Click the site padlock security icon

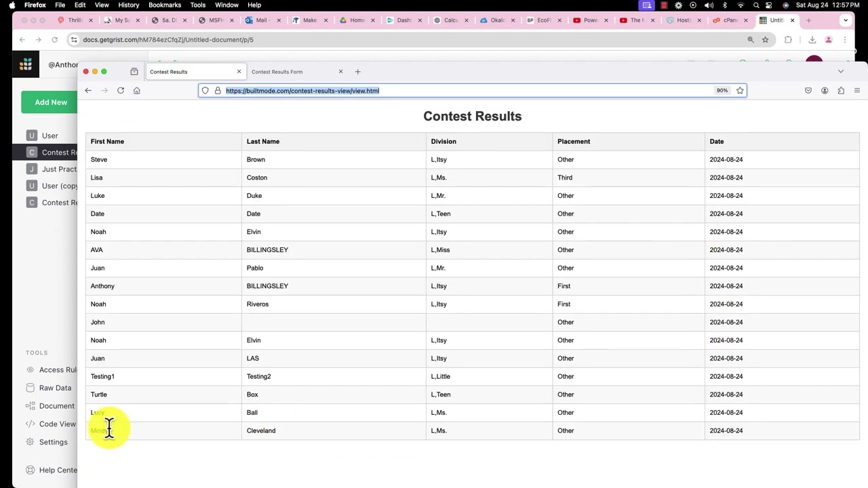tap(218, 90)
